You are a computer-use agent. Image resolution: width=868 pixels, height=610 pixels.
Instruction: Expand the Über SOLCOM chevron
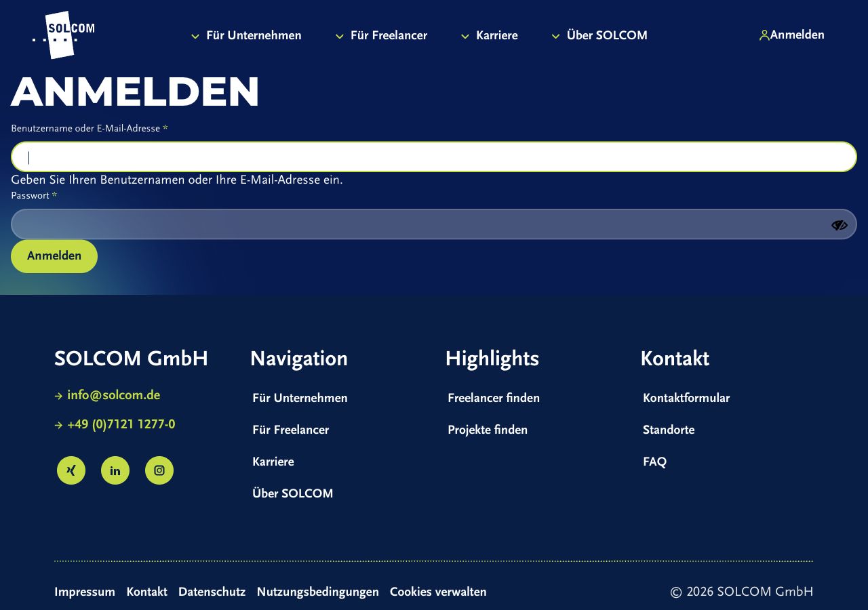tap(556, 36)
